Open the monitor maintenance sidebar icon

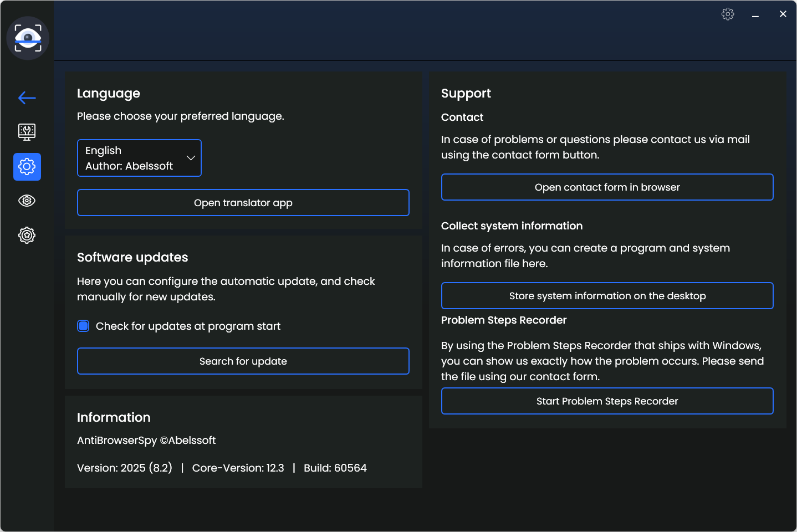pyautogui.click(x=27, y=132)
